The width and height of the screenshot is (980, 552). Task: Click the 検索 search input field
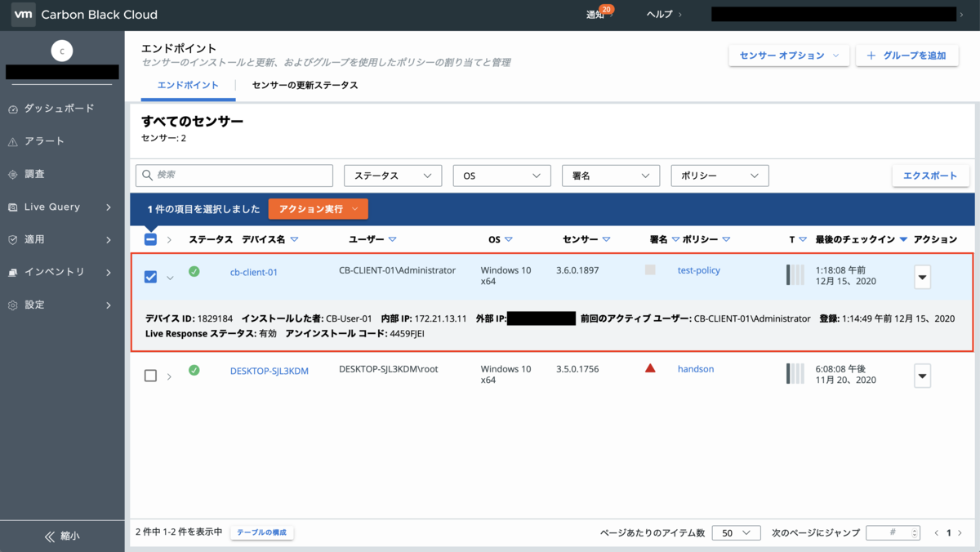234,176
